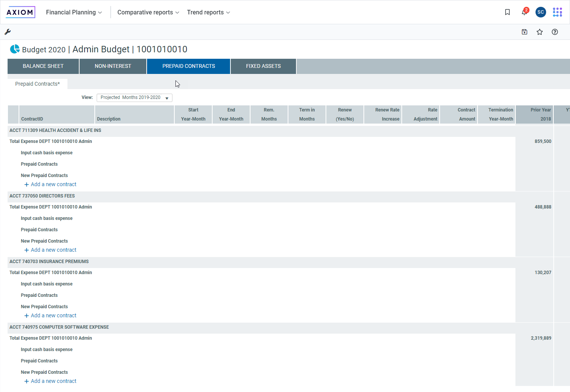Click the ContractID column header

pos(57,114)
